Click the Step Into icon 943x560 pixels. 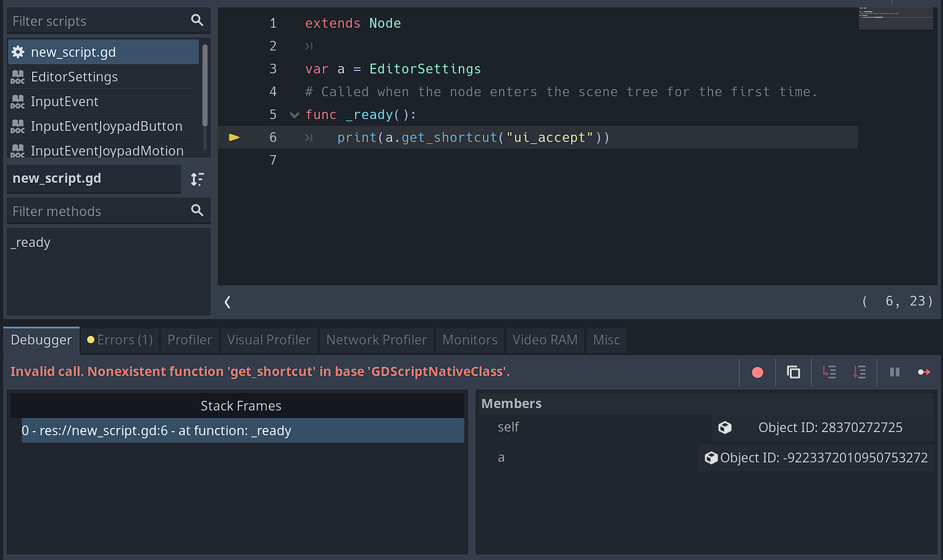[829, 372]
